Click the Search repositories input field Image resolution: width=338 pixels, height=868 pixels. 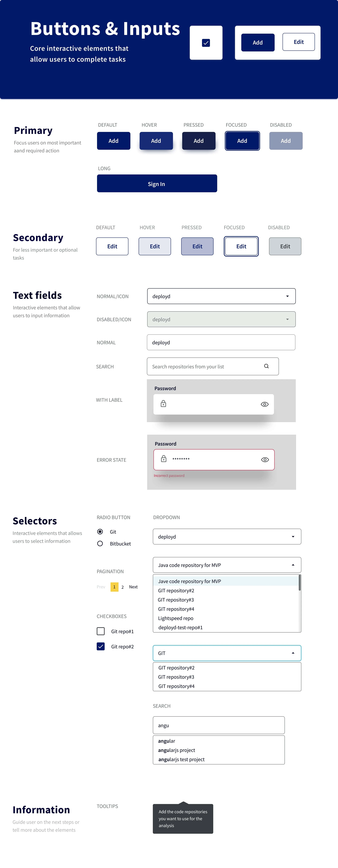tap(206, 367)
